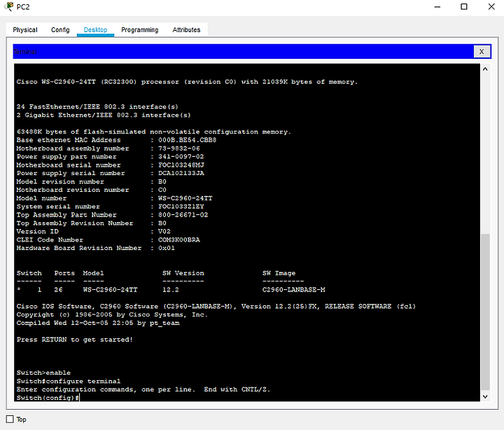The image size is (504, 430).
Task: Click the 'Press RETURN to get started!' line
Action: [x=75, y=340]
